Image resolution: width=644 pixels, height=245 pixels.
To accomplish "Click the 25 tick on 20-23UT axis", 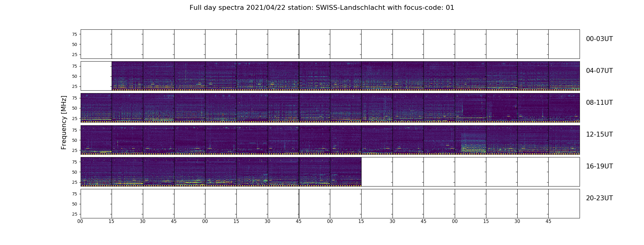I will 75,214.
